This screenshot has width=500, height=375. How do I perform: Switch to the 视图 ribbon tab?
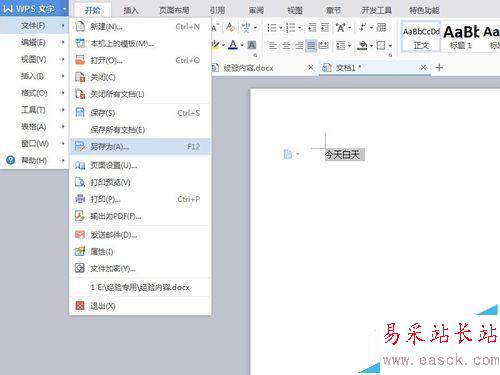tap(295, 10)
